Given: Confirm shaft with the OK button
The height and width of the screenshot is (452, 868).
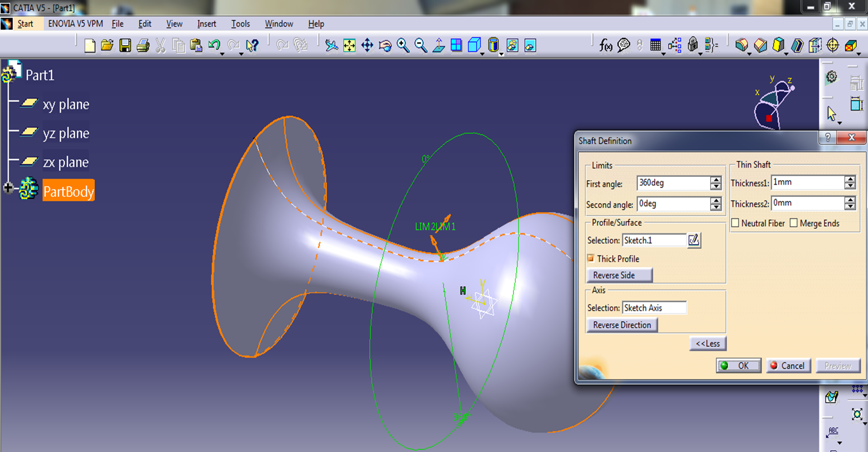Looking at the screenshot, I should (x=738, y=365).
